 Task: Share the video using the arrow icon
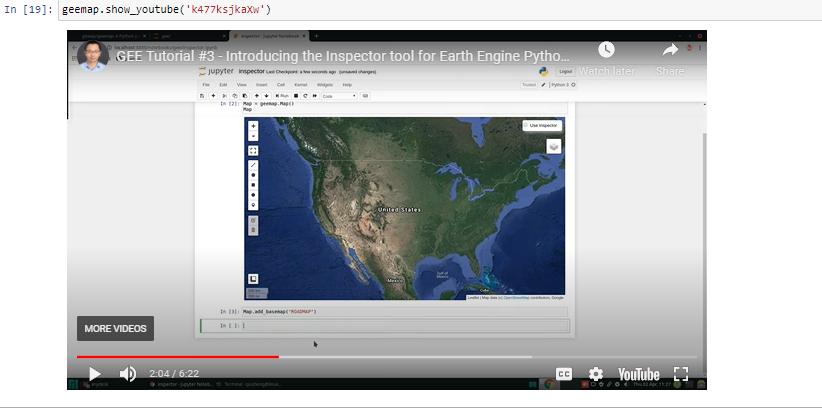pyautogui.click(x=670, y=50)
